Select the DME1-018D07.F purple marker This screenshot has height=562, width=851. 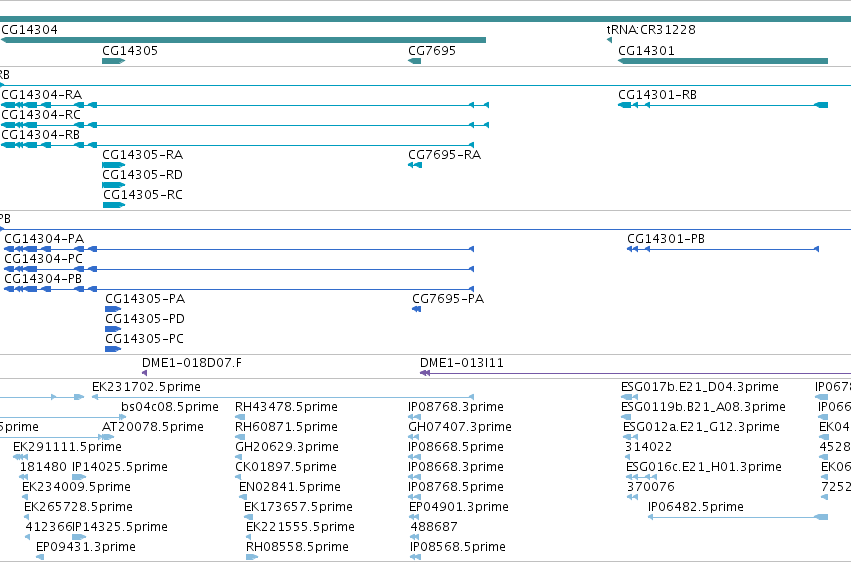(144, 373)
